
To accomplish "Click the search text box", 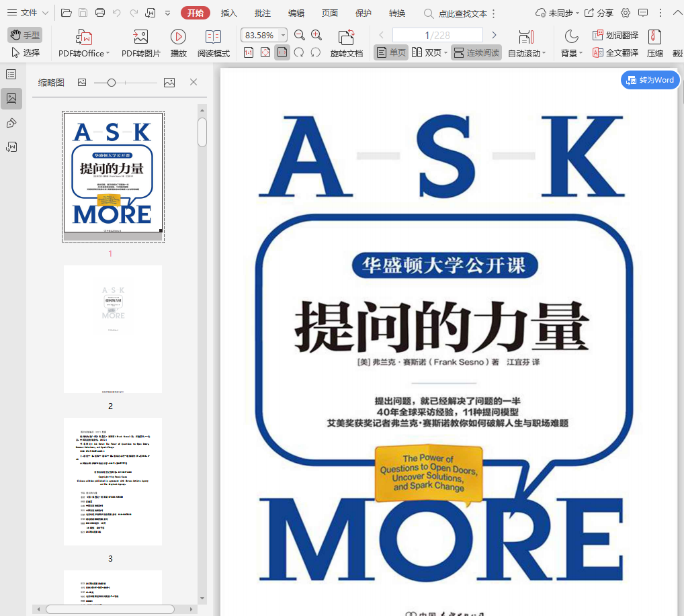I will coord(456,13).
